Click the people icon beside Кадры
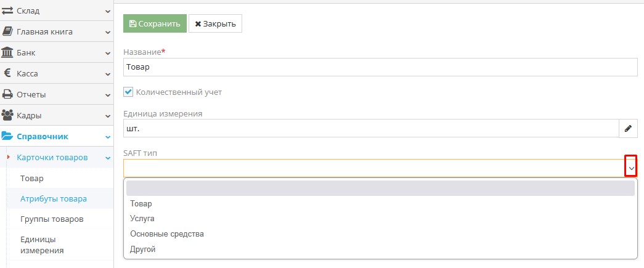Image resolution: width=644 pixels, height=268 pixels. click(x=8, y=115)
